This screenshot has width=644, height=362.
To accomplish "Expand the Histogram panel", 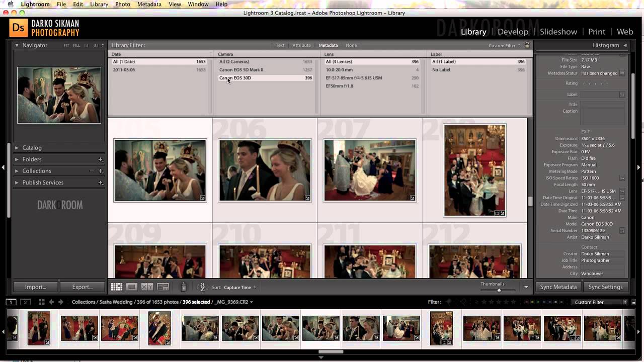I will 625,45.
